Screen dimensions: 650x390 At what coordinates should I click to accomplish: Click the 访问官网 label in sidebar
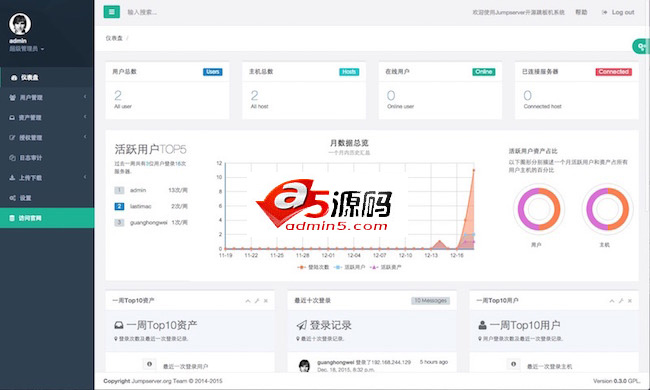pos(30,218)
